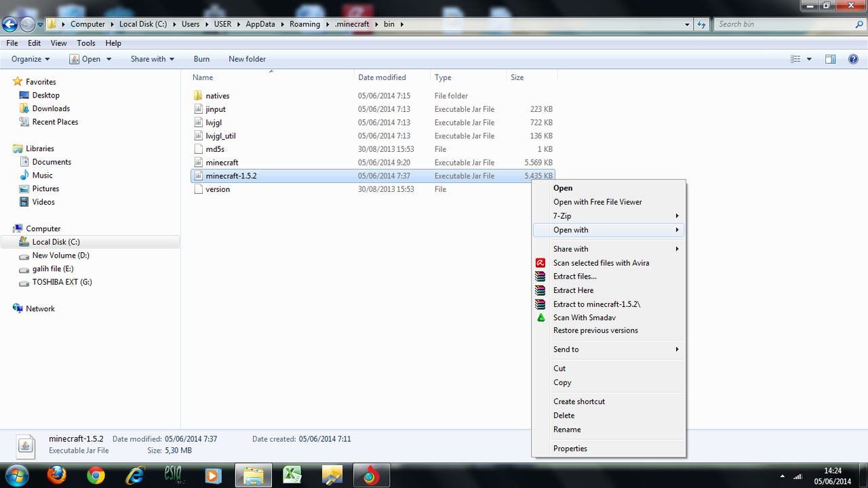Select the jinput jar file icon
Viewport: 868px width, 488px height.
coord(198,109)
